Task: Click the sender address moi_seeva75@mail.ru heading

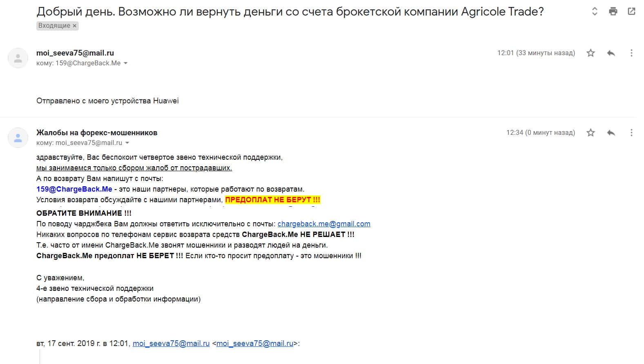Action: (x=75, y=53)
